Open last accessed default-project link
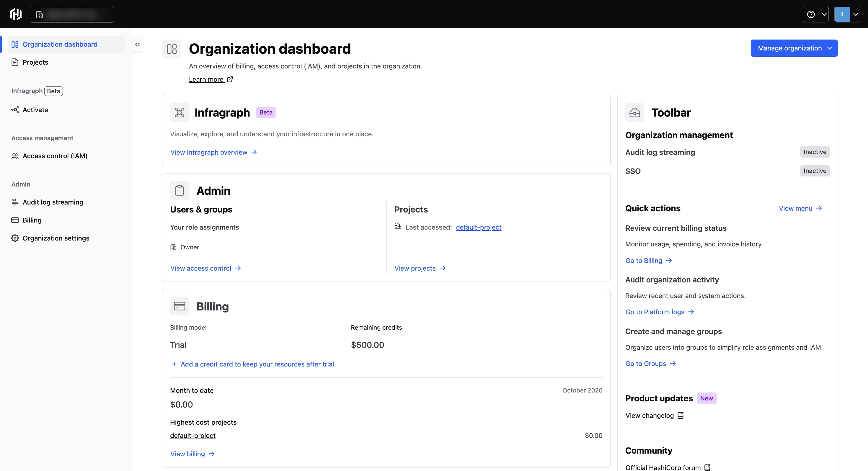This screenshot has height=471, width=868. tap(479, 227)
